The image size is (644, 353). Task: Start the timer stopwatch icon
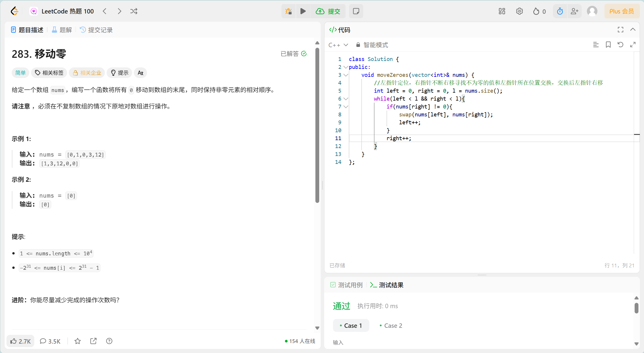560,11
